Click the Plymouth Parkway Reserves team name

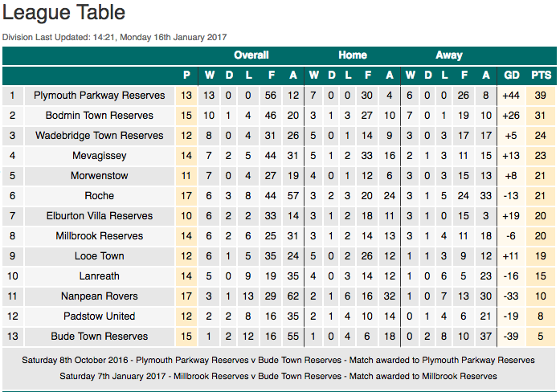[100, 96]
